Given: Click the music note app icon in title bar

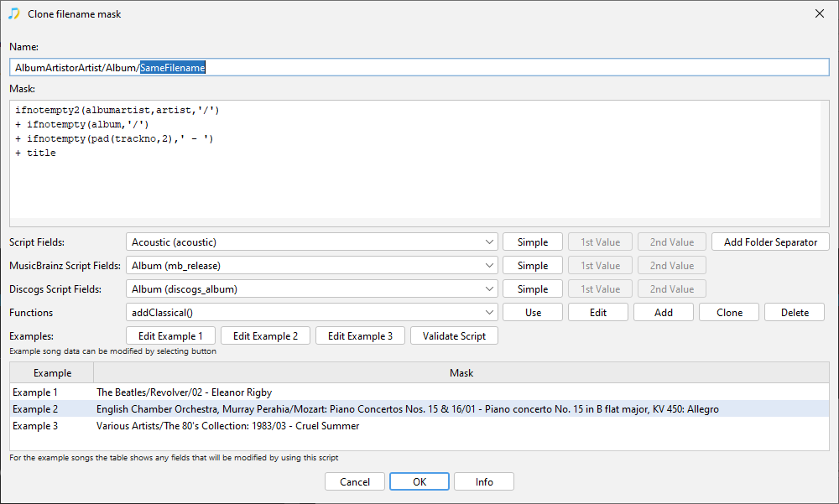Looking at the screenshot, I should tap(13, 13).
